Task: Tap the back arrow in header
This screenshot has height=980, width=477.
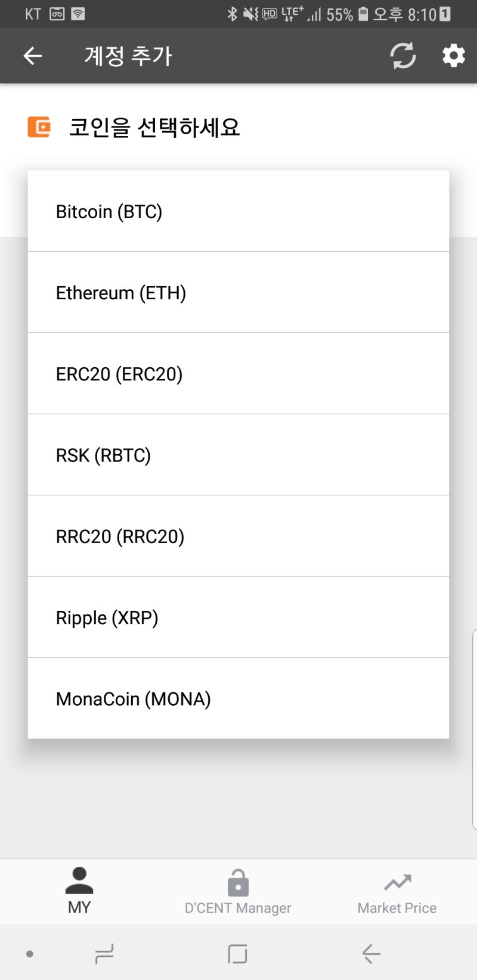Action: click(x=33, y=56)
